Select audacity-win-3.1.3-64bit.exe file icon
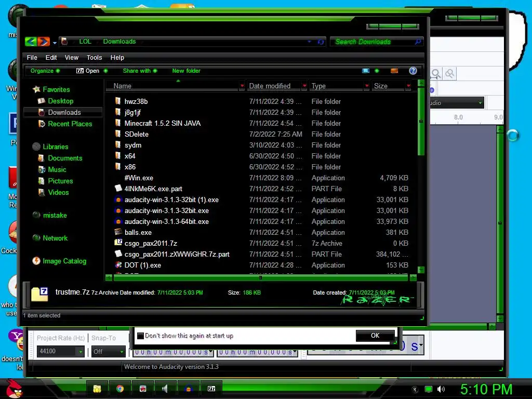The image size is (532, 399). point(118,221)
